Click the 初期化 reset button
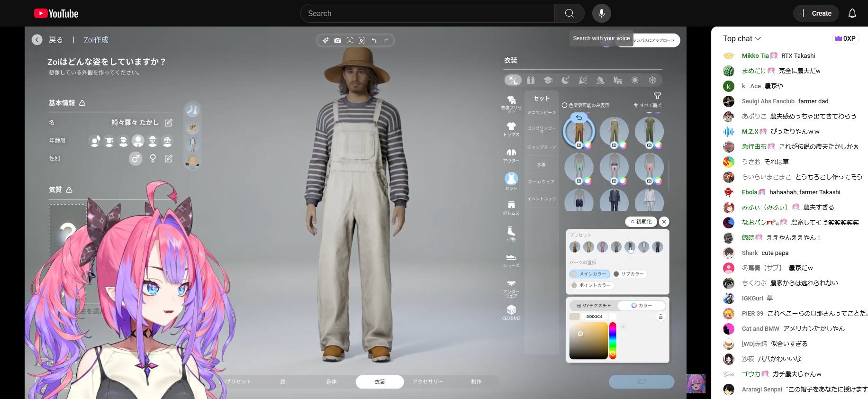Image resolution: width=868 pixels, height=399 pixels. pyautogui.click(x=641, y=222)
